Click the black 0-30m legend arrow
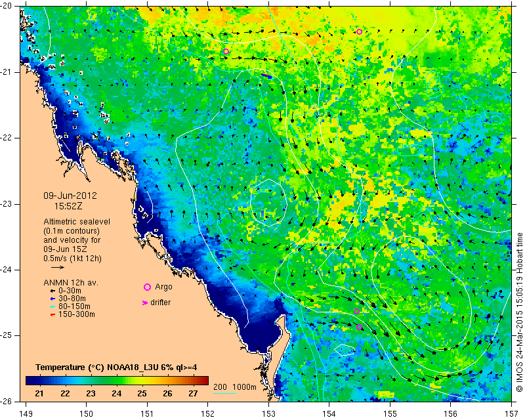Screen dimensions: 525x420 (x=52, y=291)
